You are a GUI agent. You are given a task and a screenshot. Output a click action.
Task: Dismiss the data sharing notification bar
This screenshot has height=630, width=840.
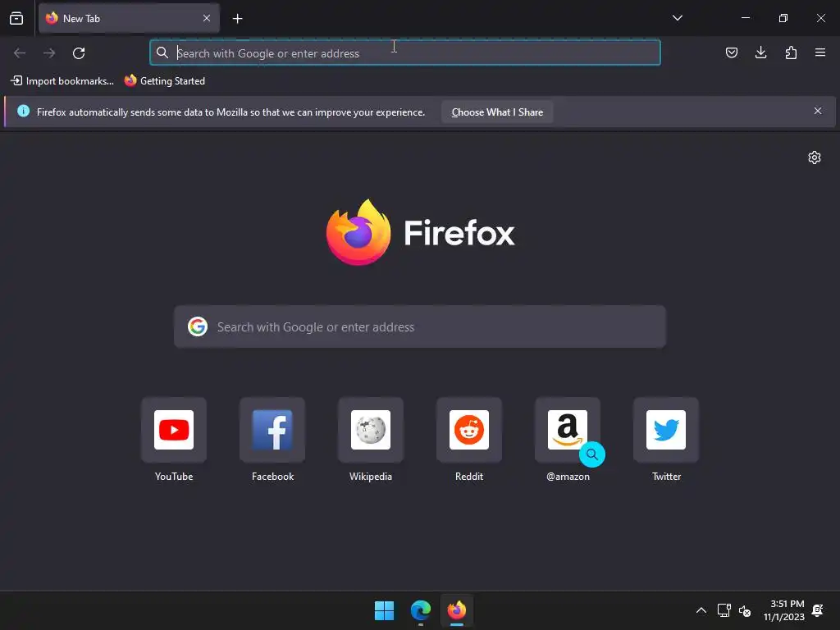click(818, 111)
